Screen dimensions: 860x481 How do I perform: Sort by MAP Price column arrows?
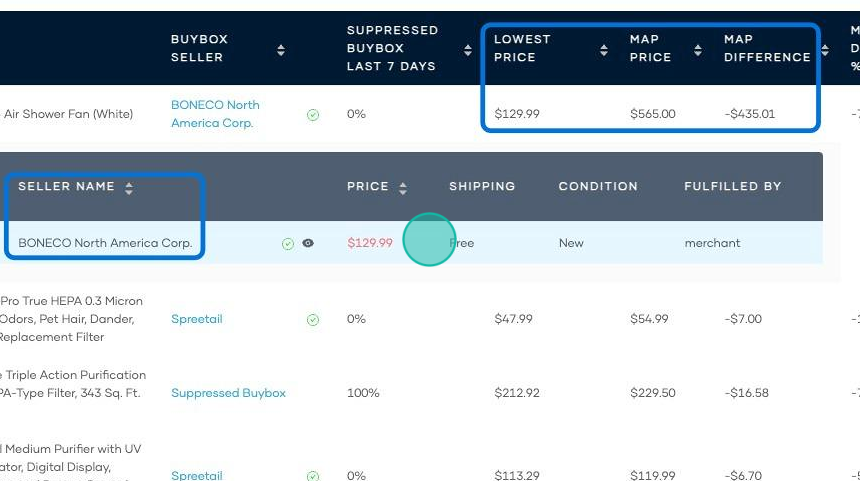(x=698, y=50)
